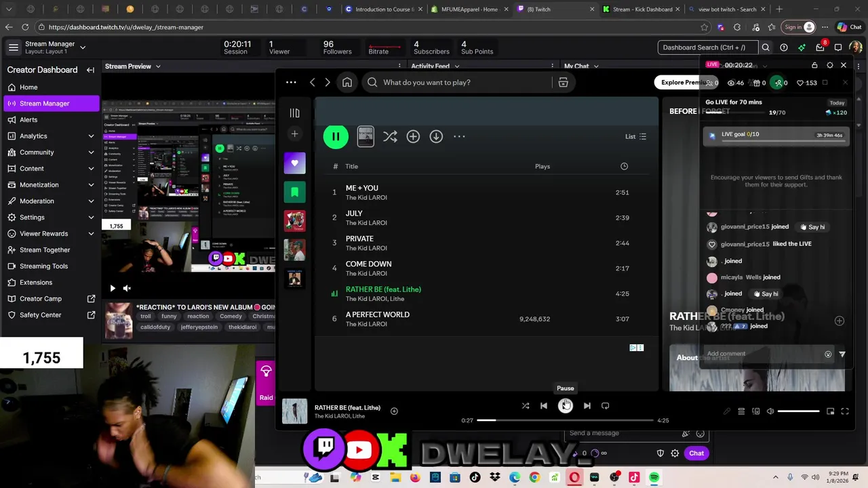This screenshot has width=868, height=488.
Task: Go back in Spotify navigation
Action: pyautogui.click(x=313, y=82)
